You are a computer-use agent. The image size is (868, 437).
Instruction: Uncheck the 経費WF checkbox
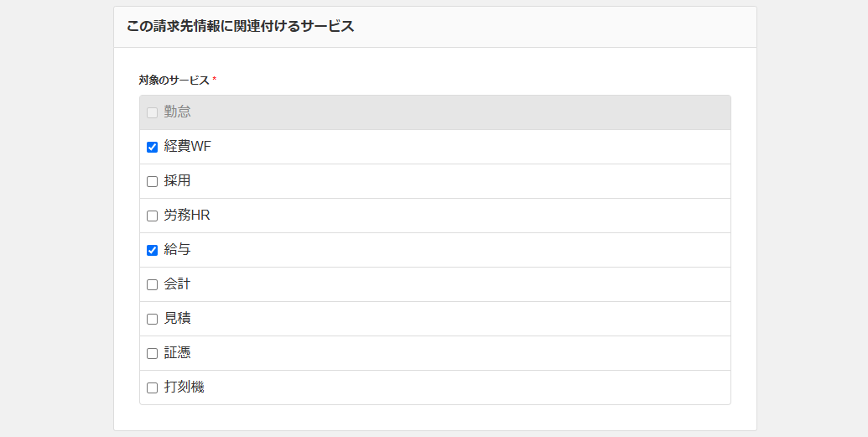coord(152,147)
